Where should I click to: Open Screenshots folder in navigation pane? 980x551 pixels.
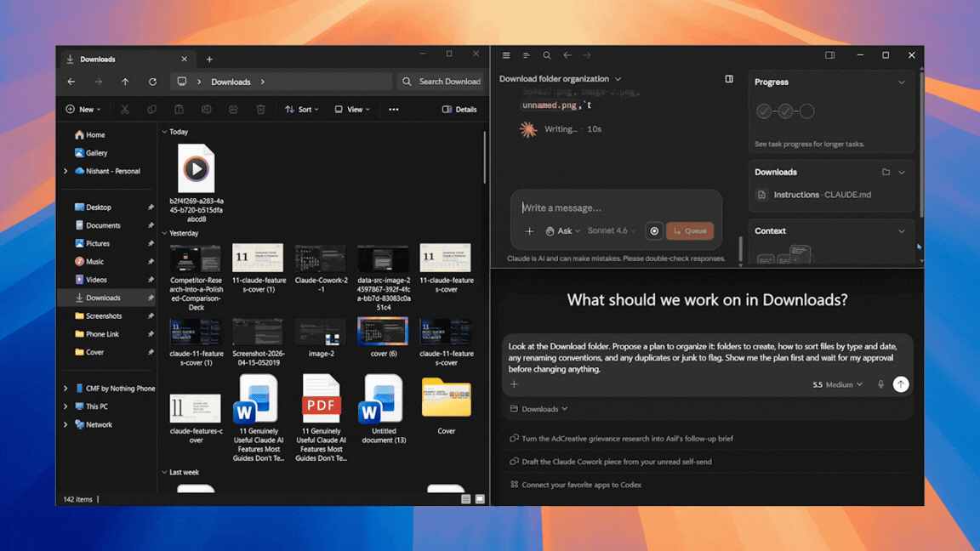pyautogui.click(x=104, y=316)
